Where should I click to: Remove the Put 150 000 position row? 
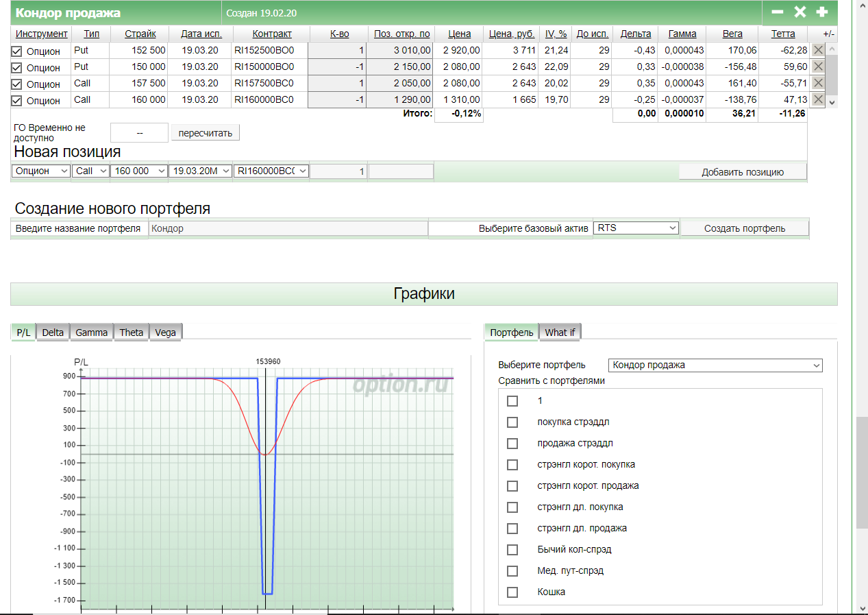pyautogui.click(x=818, y=67)
